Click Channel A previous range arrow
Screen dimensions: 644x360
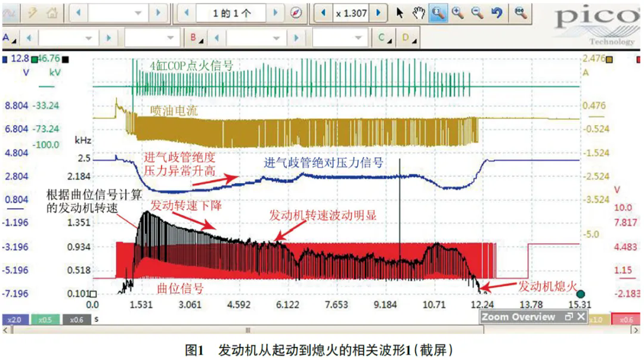pos(29,38)
